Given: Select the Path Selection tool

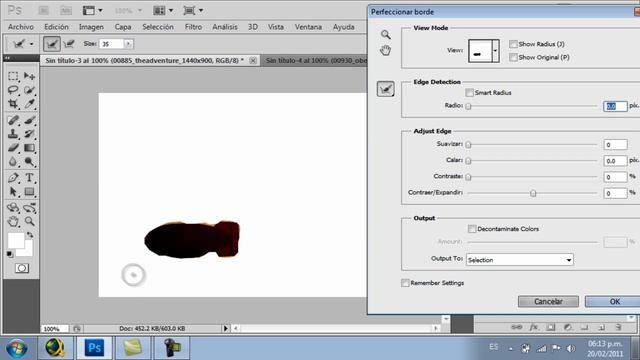Looking at the screenshot, I should click(x=13, y=191).
